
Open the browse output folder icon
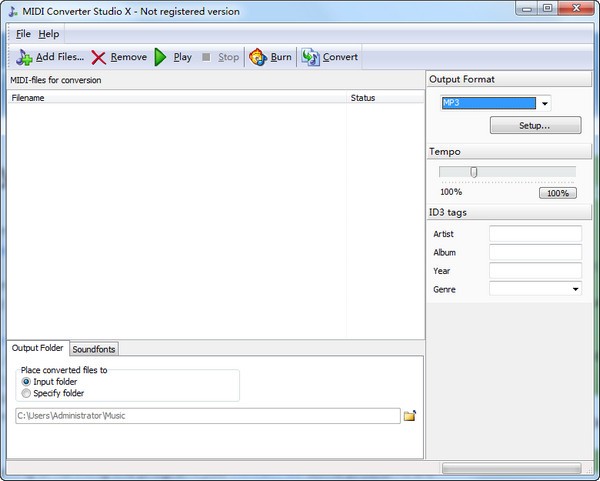coord(409,416)
